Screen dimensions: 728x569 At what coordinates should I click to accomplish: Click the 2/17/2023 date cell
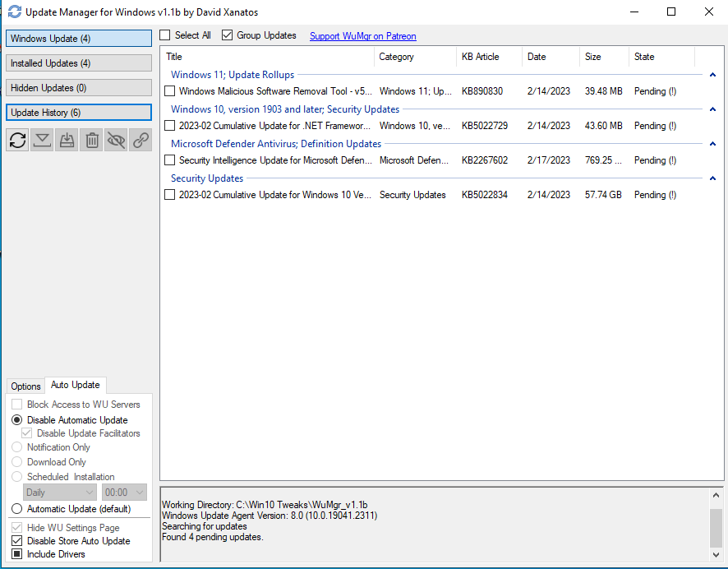point(548,160)
